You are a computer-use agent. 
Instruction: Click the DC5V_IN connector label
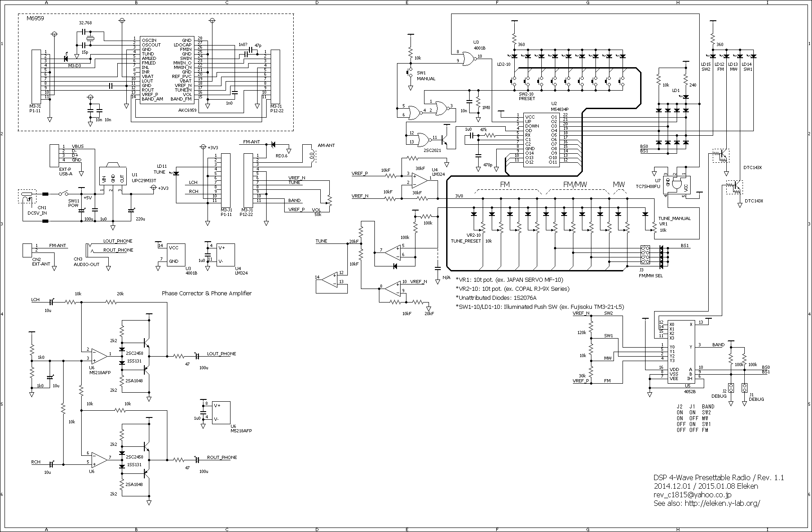coord(37,213)
